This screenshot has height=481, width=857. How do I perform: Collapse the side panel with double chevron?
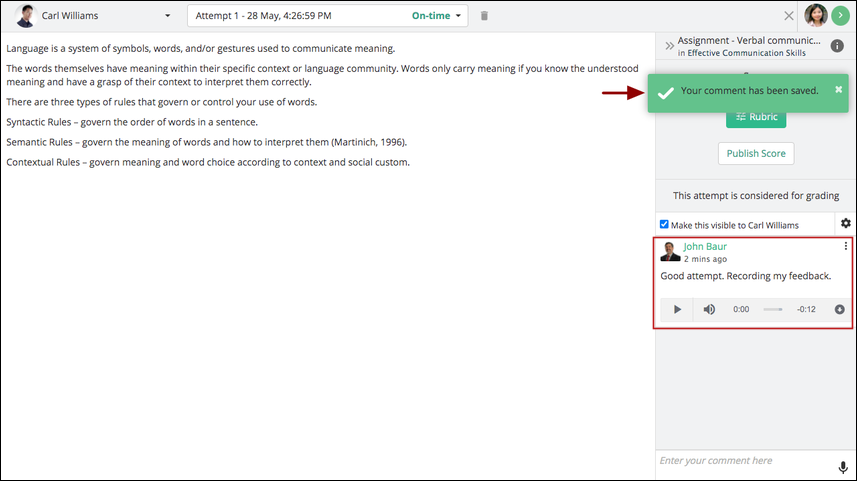(669, 46)
